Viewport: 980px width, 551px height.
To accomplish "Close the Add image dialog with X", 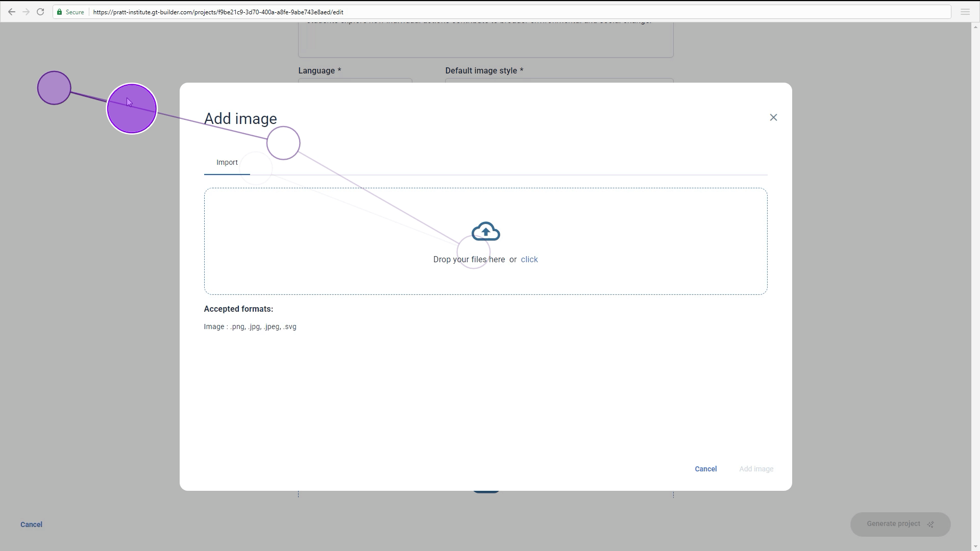I will [773, 117].
